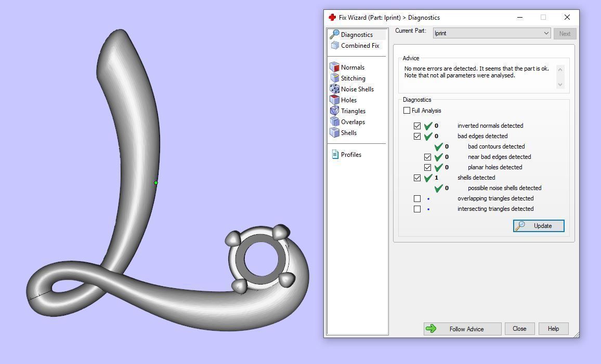Open the Profiles page
The image size is (601, 364).
coord(351,155)
